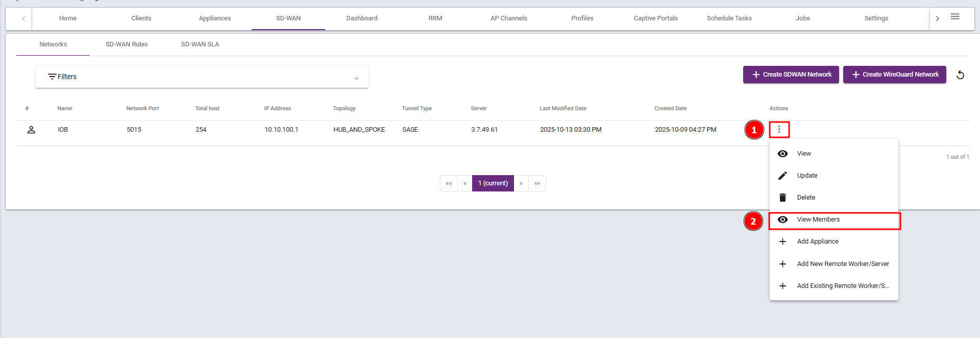
Task: Click the pencil icon next to Update
Action: click(782, 176)
